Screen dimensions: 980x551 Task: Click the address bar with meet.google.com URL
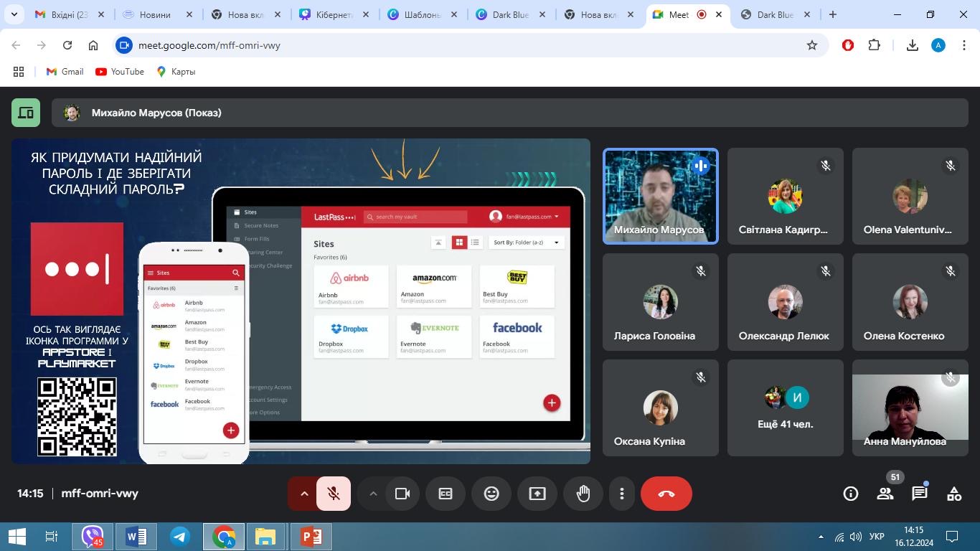pos(470,45)
